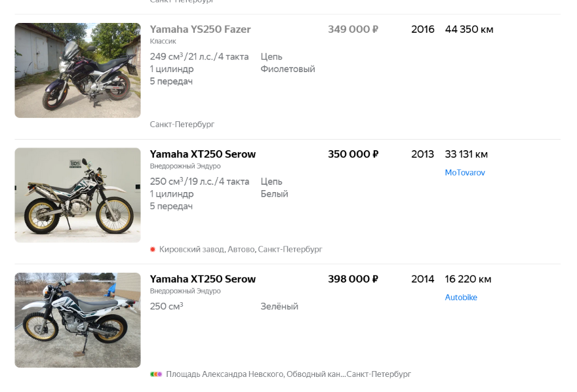Click the 398 000 ₽ price
Image resolution: width=577 pixels, height=392 pixels.
353,279
